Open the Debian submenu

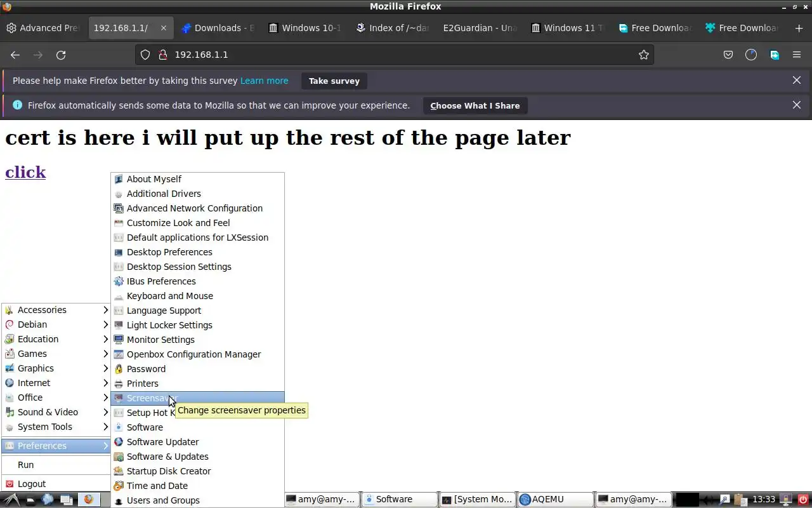(x=56, y=324)
